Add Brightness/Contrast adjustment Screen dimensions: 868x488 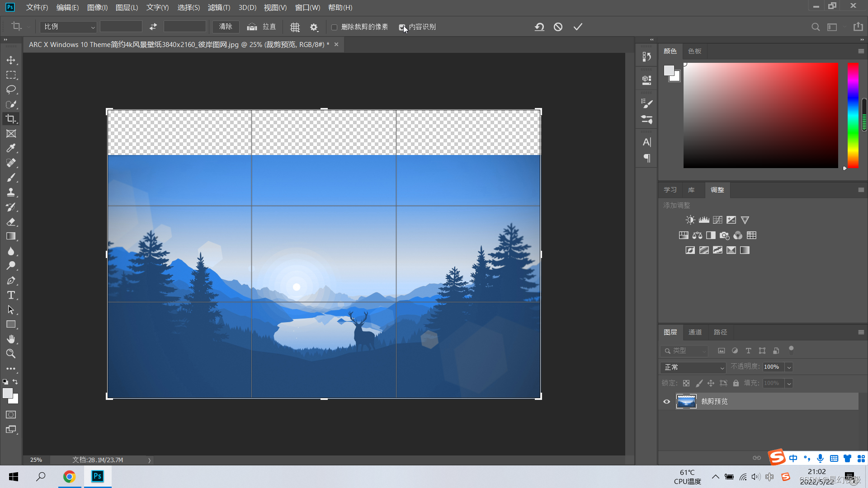coord(690,220)
